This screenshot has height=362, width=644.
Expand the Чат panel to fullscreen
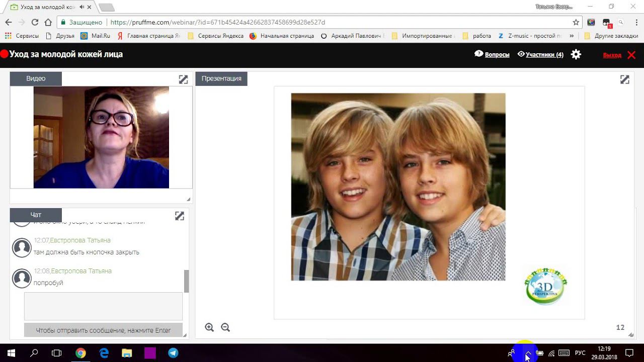tap(180, 216)
